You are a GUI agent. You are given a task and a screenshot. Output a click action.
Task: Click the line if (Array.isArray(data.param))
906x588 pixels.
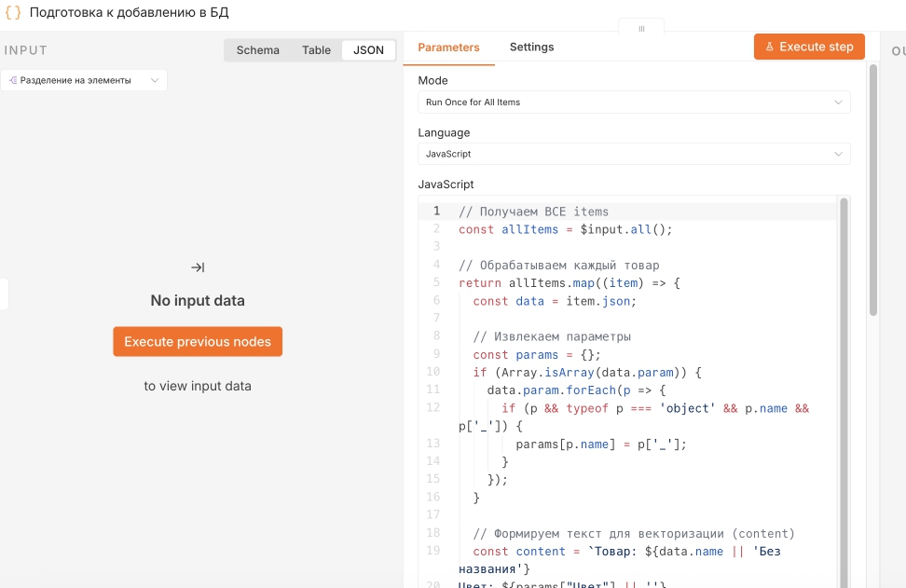tap(587, 373)
